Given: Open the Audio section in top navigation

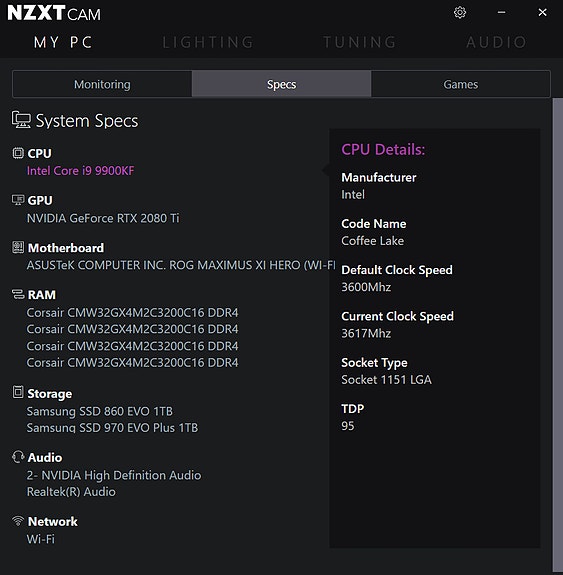Looking at the screenshot, I should [x=497, y=42].
